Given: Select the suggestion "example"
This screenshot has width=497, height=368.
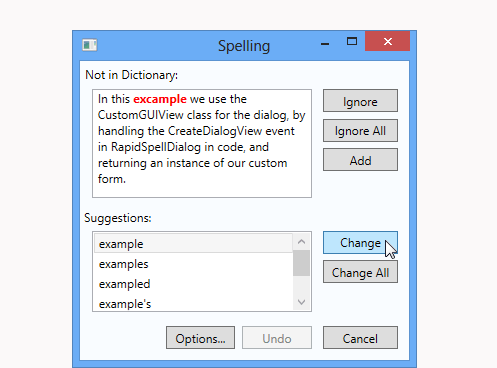Looking at the screenshot, I should tap(193, 243).
